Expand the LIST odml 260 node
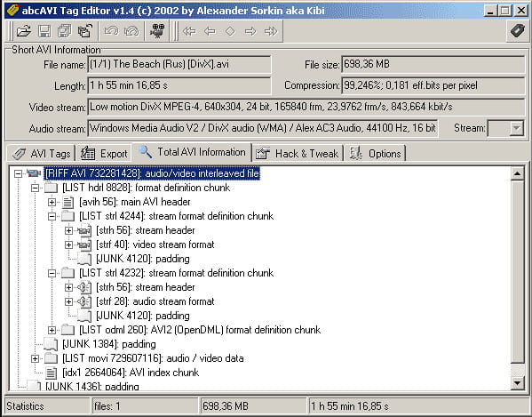Screen dimensions: 532x417 tap(52, 330)
